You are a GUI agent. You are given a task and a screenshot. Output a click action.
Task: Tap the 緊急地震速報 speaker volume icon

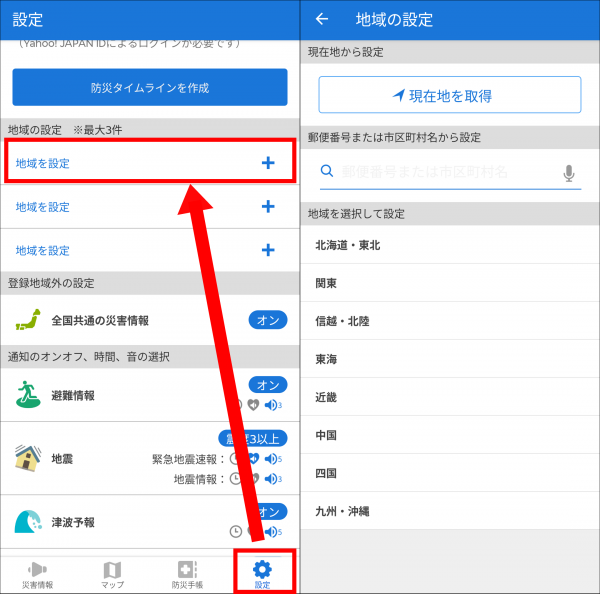[x=273, y=459]
